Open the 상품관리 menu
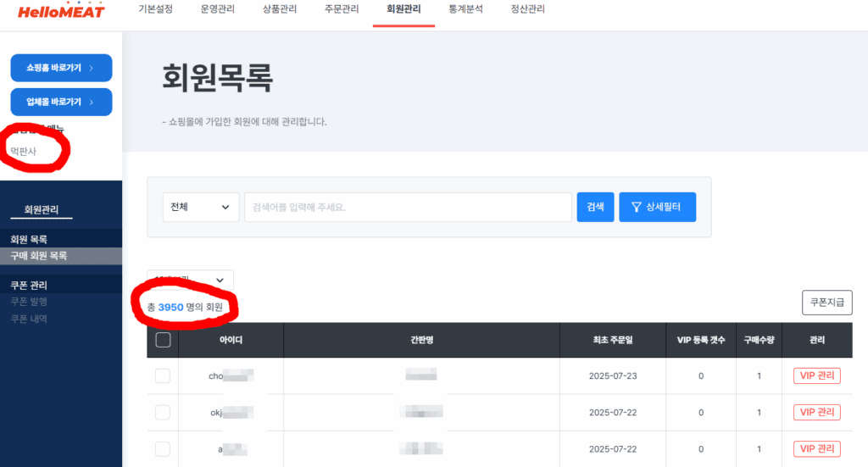This screenshot has width=868, height=467. pyautogui.click(x=280, y=8)
